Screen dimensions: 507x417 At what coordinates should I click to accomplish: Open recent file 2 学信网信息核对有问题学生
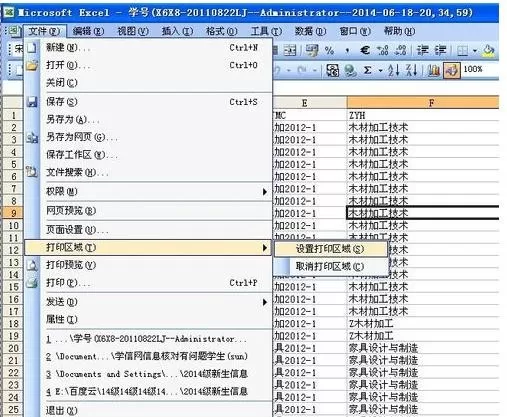click(149, 356)
